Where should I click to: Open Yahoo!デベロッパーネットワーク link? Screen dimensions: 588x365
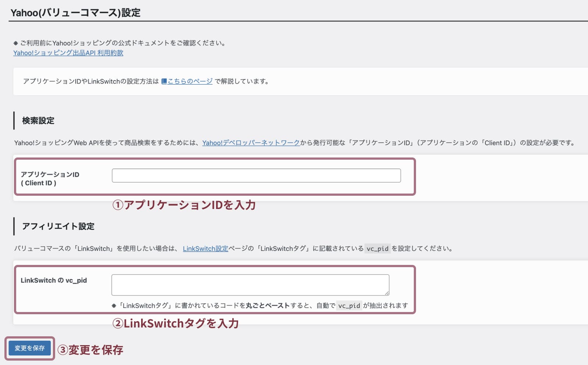(251, 143)
